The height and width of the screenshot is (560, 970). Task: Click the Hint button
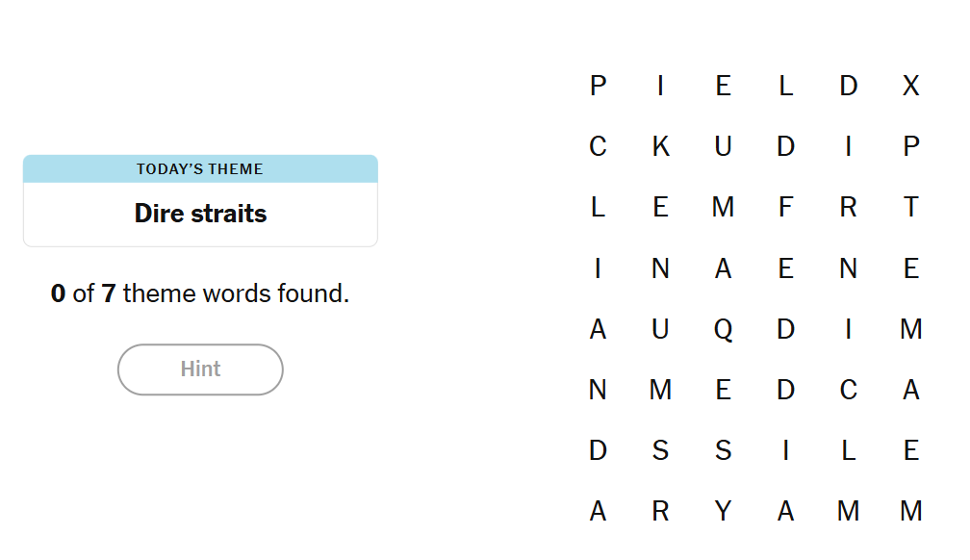click(200, 369)
